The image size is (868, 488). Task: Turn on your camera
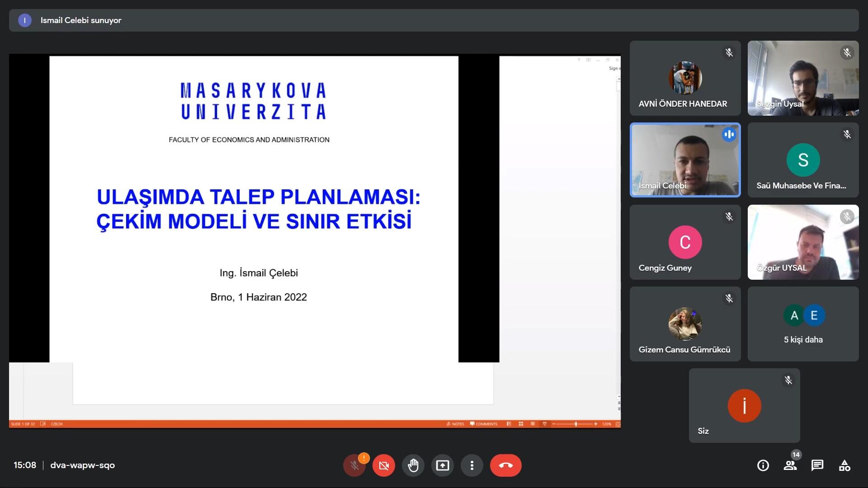384,465
